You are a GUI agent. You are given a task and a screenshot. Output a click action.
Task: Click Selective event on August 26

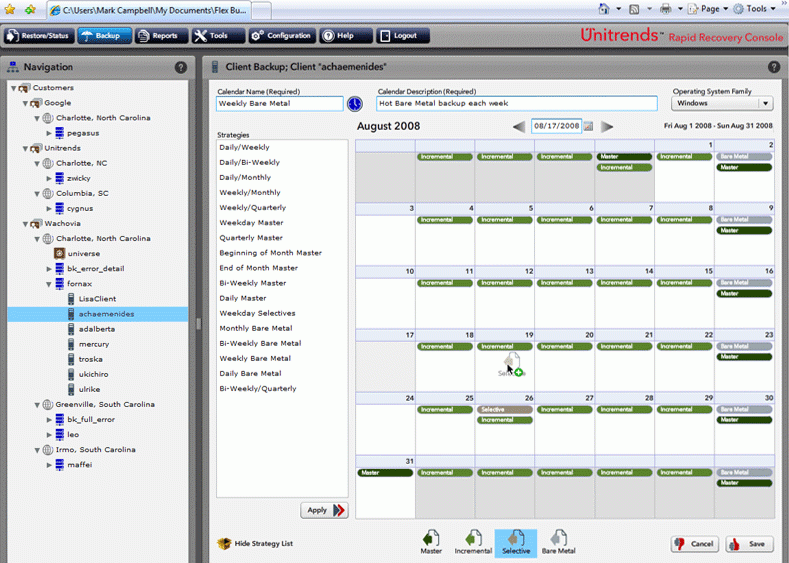click(x=504, y=410)
